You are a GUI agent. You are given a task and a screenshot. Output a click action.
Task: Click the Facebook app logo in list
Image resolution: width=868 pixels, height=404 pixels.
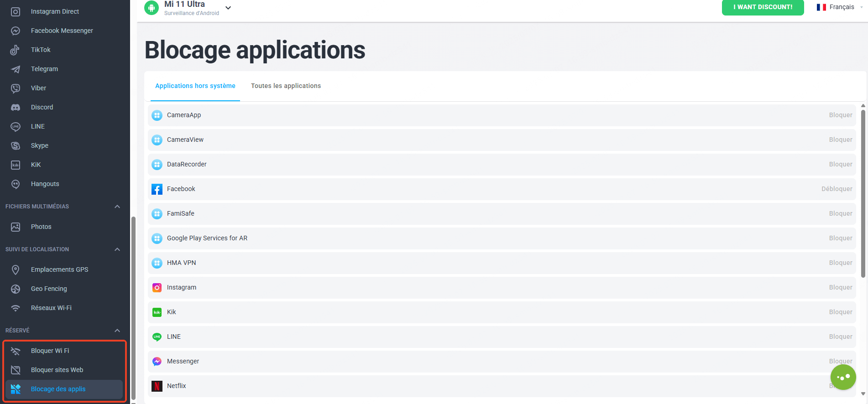pos(157,189)
